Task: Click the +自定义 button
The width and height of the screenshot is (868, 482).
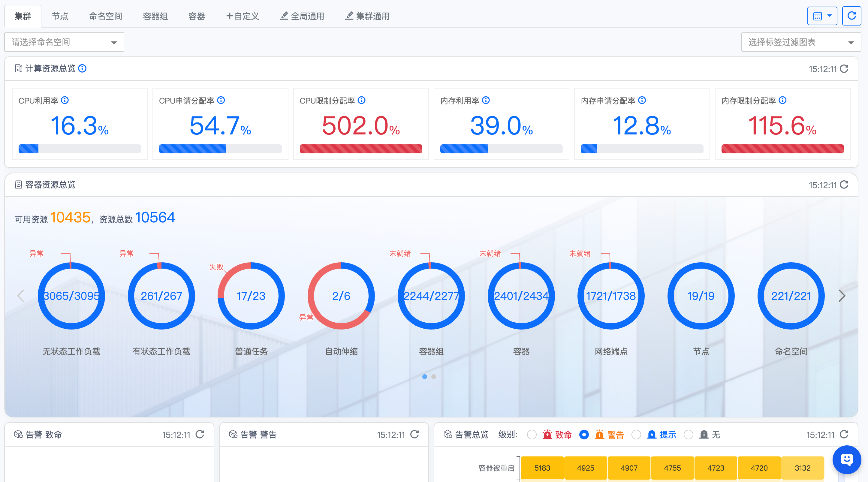Action: [243, 16]
